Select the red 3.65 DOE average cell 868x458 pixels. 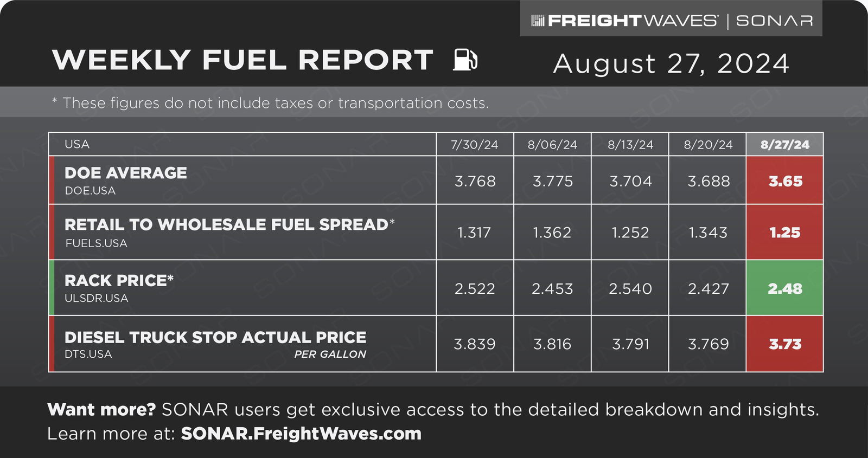tap(784, 180)
